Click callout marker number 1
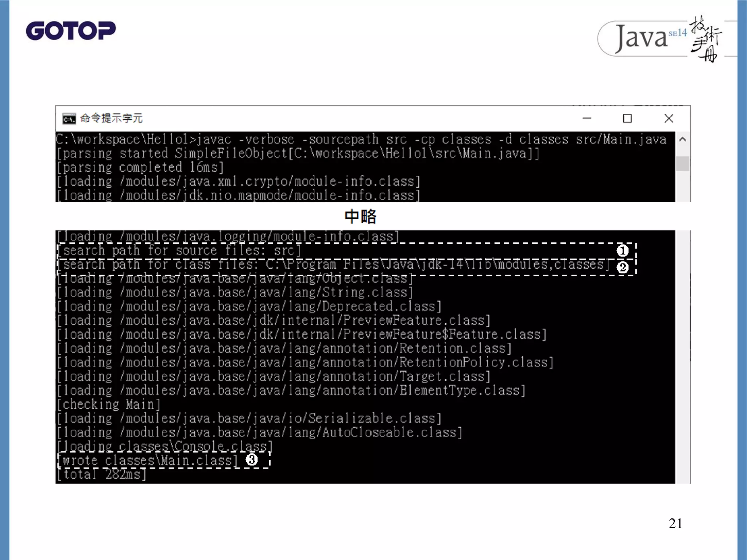The image size is (747, 560). tap(622, 251)
